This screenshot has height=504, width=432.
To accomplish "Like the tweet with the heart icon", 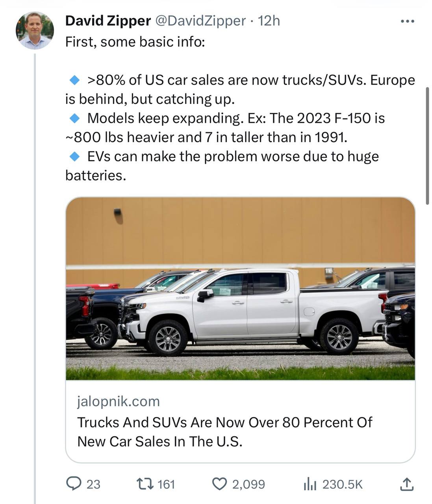I will [x=219, y=484].
